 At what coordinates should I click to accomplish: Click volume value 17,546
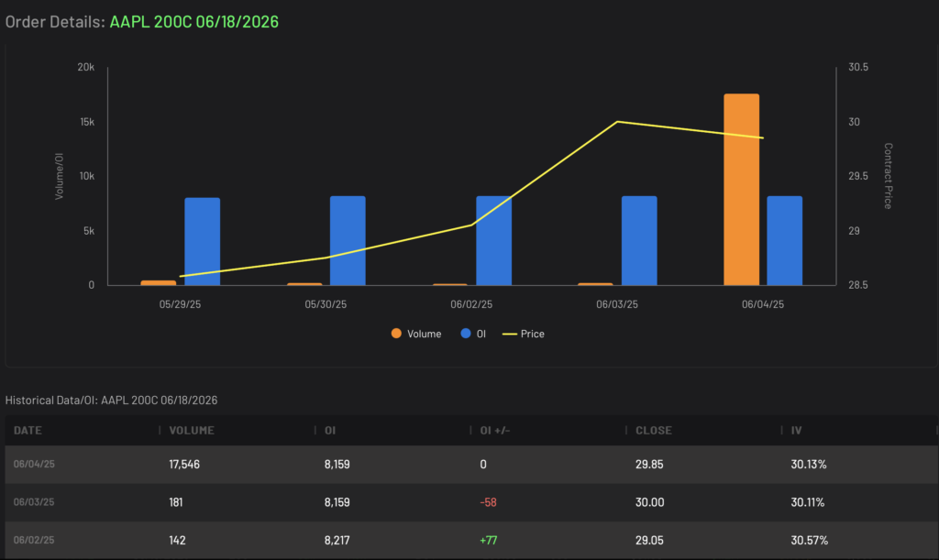(184, 465)
